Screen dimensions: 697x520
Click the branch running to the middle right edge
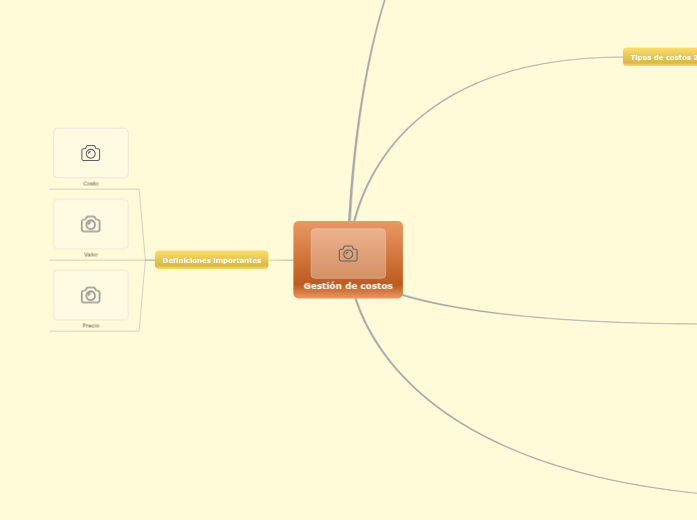point(550,317)
